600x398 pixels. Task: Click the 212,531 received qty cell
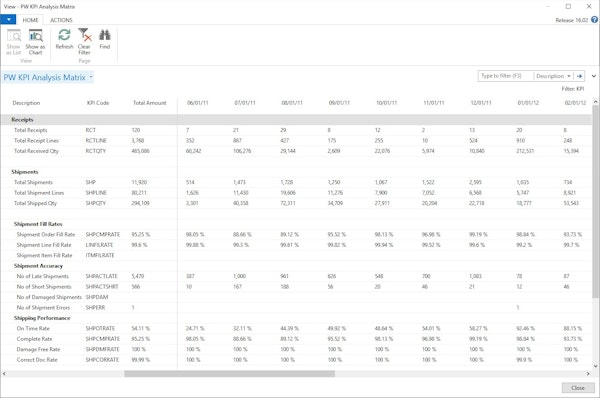click(x=525, y=151)
